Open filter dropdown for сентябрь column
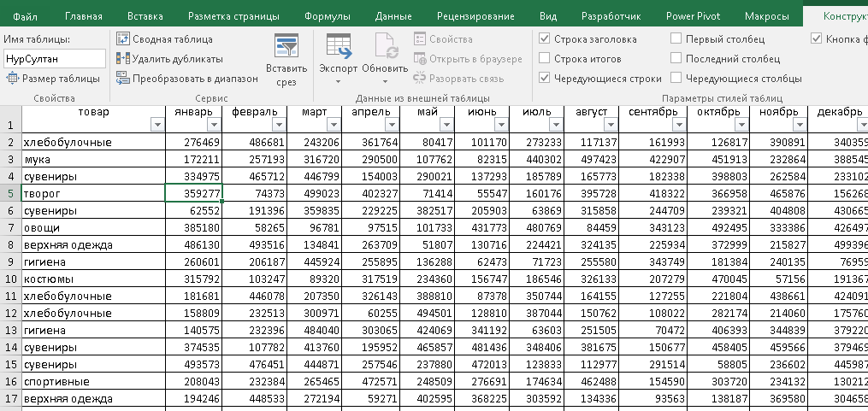The image size is (868, 411). click(680, 125)
